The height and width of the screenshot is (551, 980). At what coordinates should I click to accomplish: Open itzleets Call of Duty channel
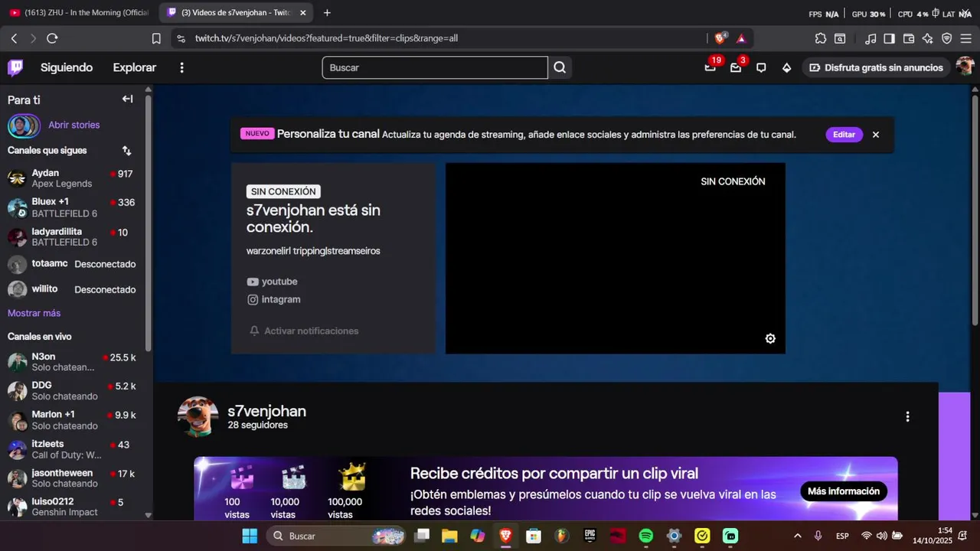[x=73, y=449]
